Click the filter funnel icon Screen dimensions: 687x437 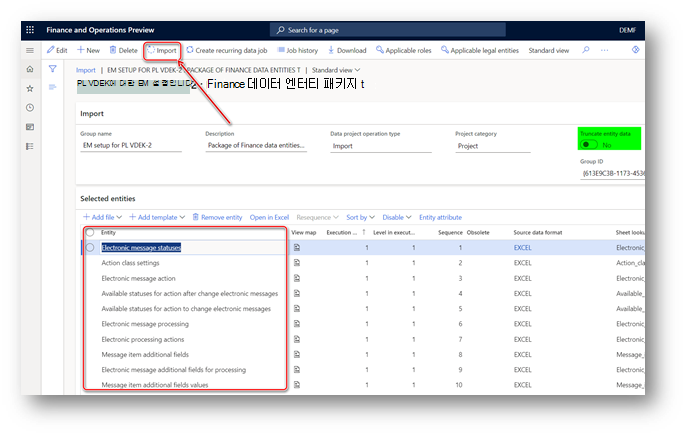pyautogui.click(x=53, y=69)
